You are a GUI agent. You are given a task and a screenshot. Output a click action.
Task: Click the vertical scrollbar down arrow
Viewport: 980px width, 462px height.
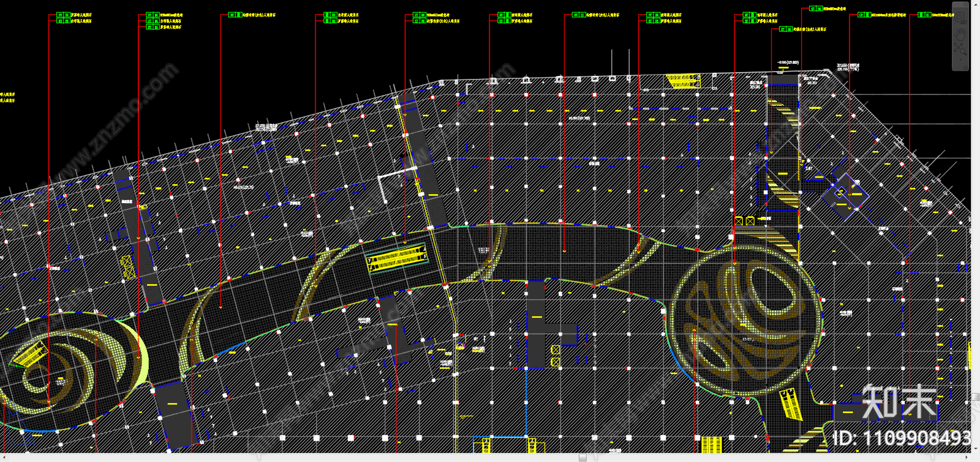point(975,448)
